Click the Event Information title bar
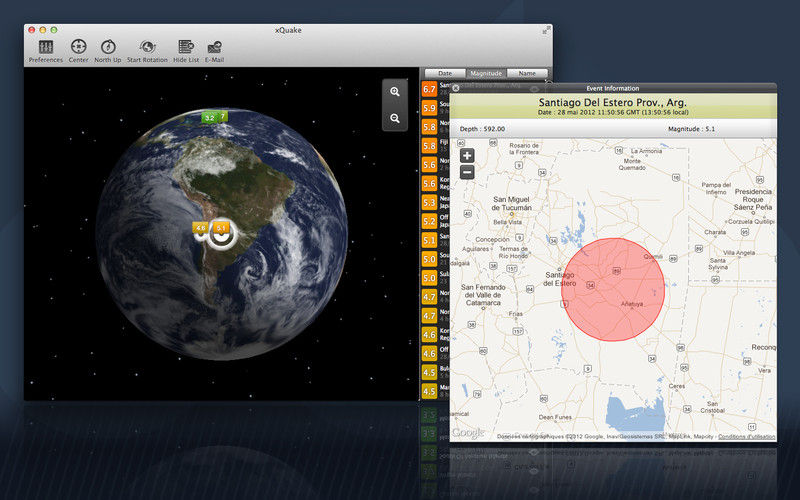Viewport: 800px width, 500px height. point(613,88)
